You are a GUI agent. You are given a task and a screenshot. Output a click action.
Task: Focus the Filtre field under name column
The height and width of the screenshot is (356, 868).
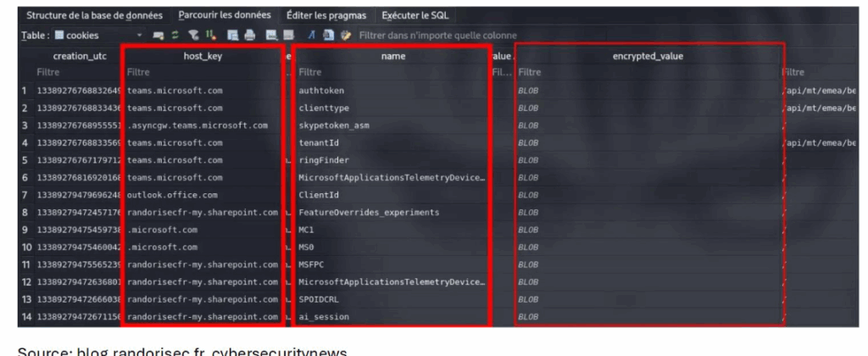(x=390, y=73)
